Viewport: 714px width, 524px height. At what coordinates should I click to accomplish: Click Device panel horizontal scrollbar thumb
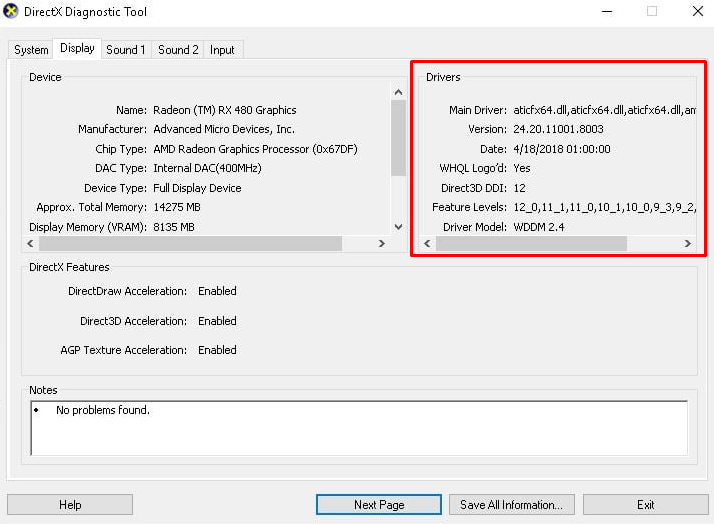(x=190, y=244)
